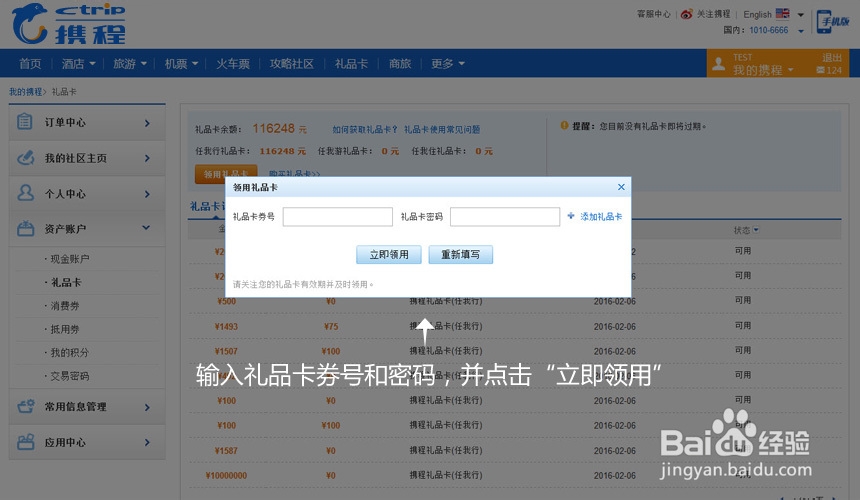860x500 pixels.
Task: Open the 状态 column filter dropdown
Action: (756, 230)
